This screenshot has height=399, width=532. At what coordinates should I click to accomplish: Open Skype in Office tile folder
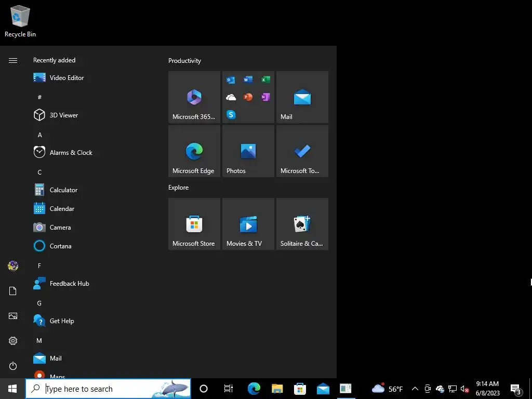(x=231, y=115)
